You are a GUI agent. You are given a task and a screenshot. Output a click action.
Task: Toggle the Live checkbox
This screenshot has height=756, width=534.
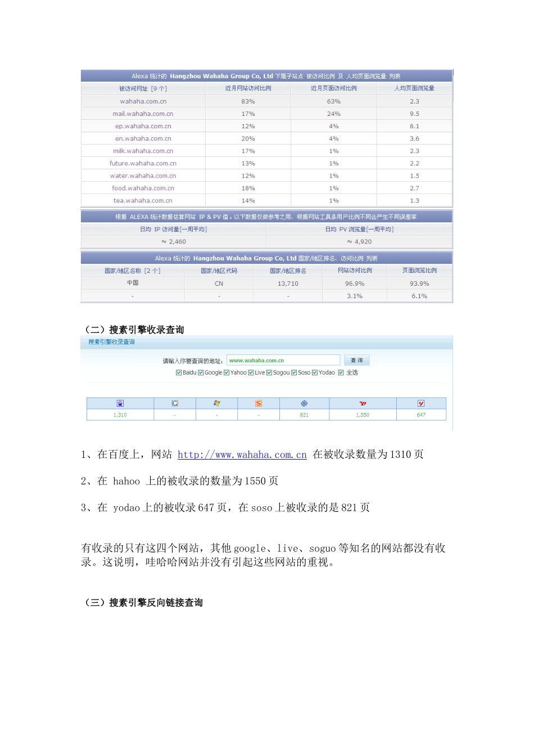click(251, 372)
